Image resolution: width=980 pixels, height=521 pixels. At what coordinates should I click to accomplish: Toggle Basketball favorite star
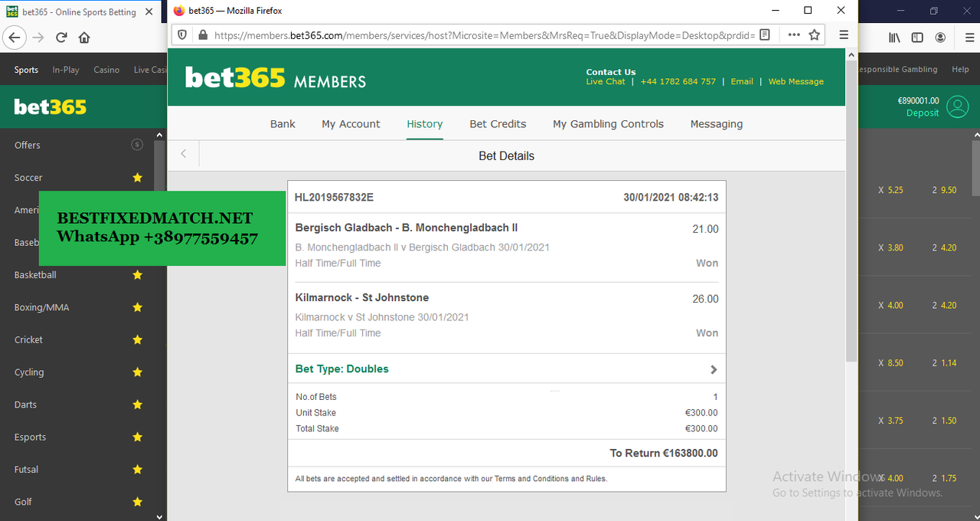tap(138, 275)
